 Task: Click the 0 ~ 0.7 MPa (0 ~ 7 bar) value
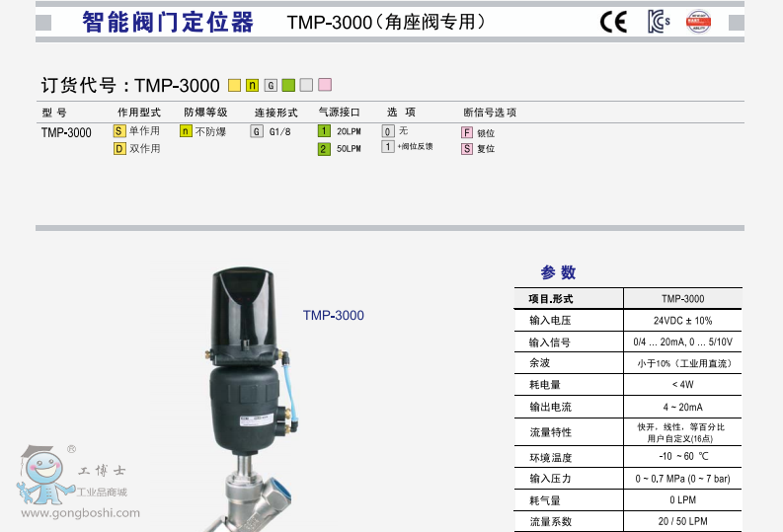point(682,479)
